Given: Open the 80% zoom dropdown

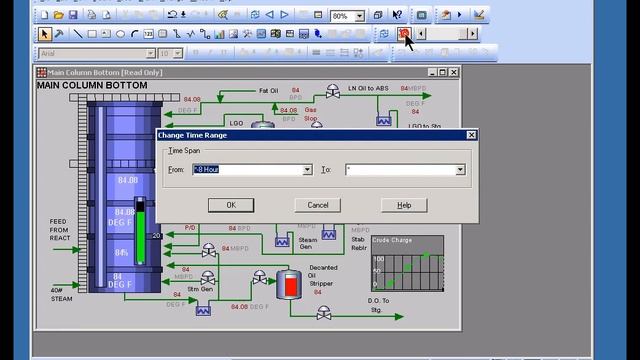Looking at the screenshot, I should click(x=360, y=16).
